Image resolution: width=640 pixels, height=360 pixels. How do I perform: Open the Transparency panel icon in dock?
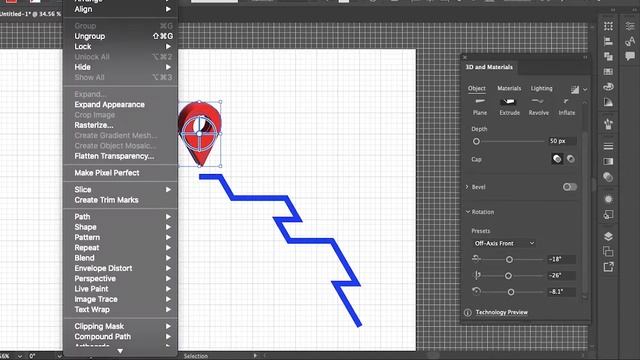point(608,177)
